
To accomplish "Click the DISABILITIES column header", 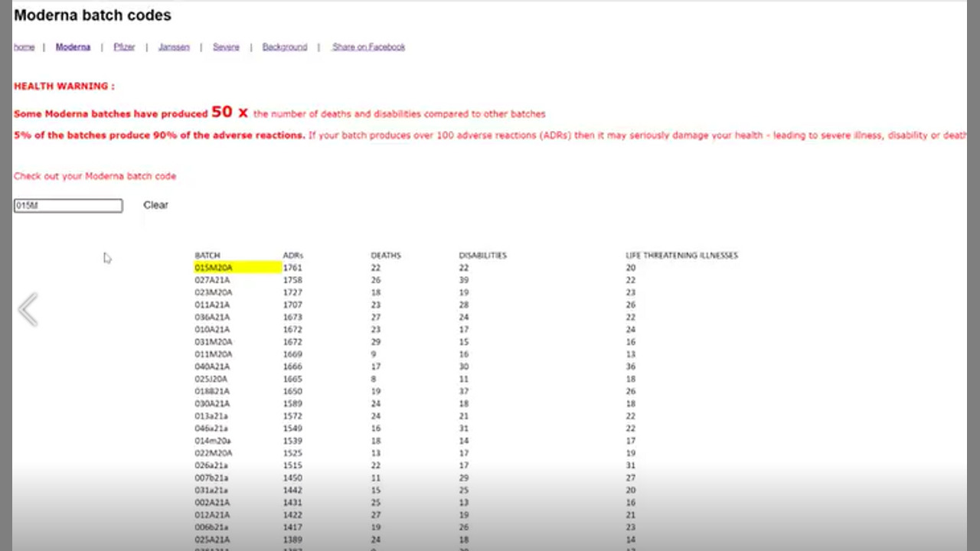I will [x=482, y=255].
